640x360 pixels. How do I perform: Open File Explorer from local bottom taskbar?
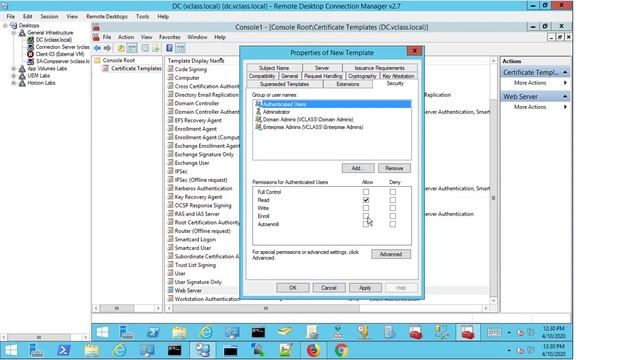(x=91, y=350)
